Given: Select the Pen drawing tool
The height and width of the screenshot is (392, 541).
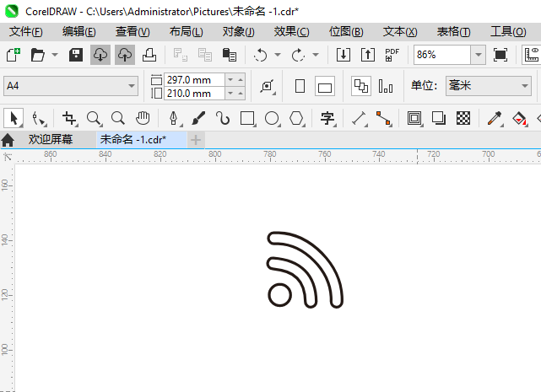Looking at the screenshot, I should tap(174, 119).
